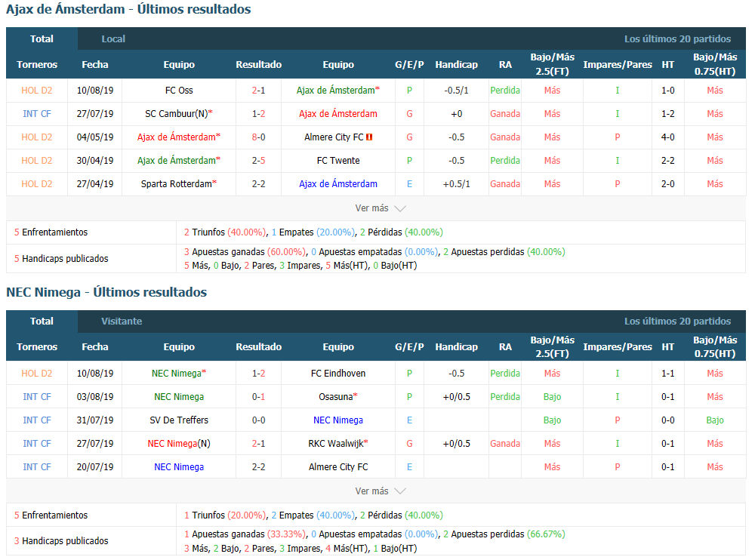Click the date 31/07/19

click(95, 420)
